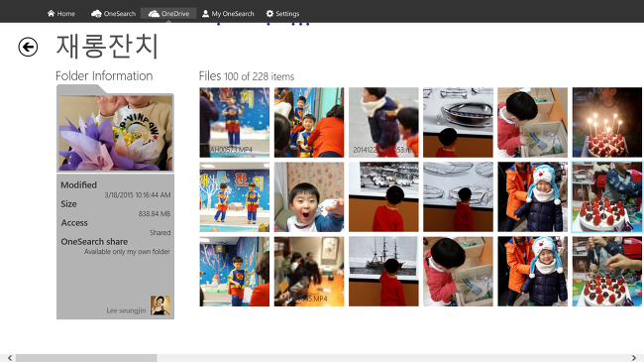This screenshot has width=644, height=362.
Task: Open the MAH00573.MP4 video thumbnail
Action: tap(235, 122)
